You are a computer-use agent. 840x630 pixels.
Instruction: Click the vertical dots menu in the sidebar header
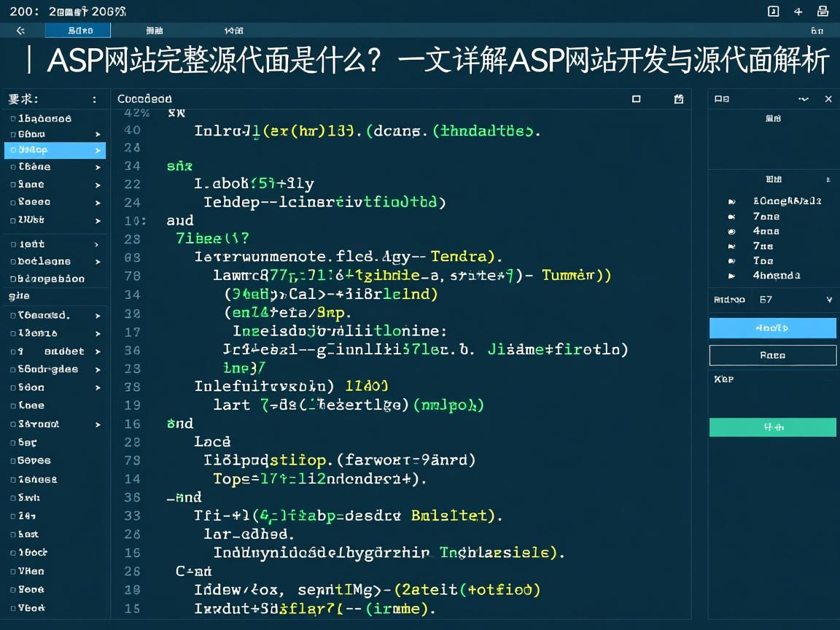[x=94, y=98]
